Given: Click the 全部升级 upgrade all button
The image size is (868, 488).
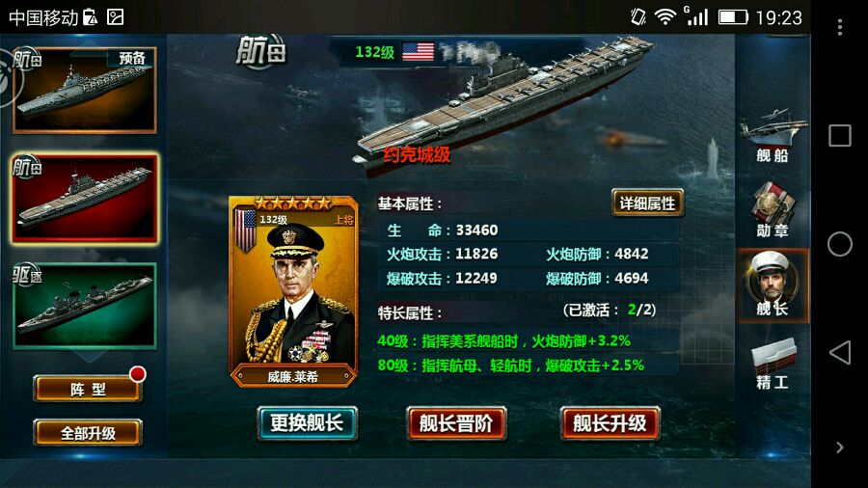Looking at the screenshot, I should [88, 433].
